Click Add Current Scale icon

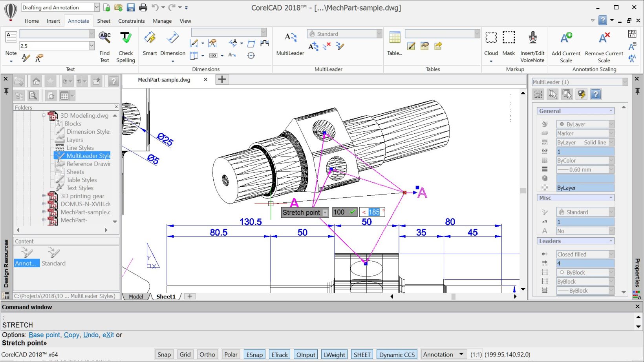pos(565,38)
